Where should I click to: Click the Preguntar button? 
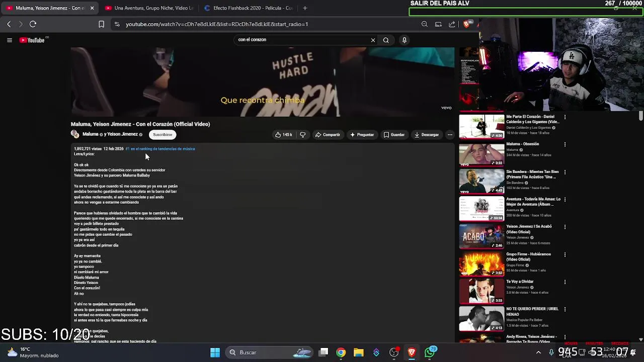coord(362,135)
